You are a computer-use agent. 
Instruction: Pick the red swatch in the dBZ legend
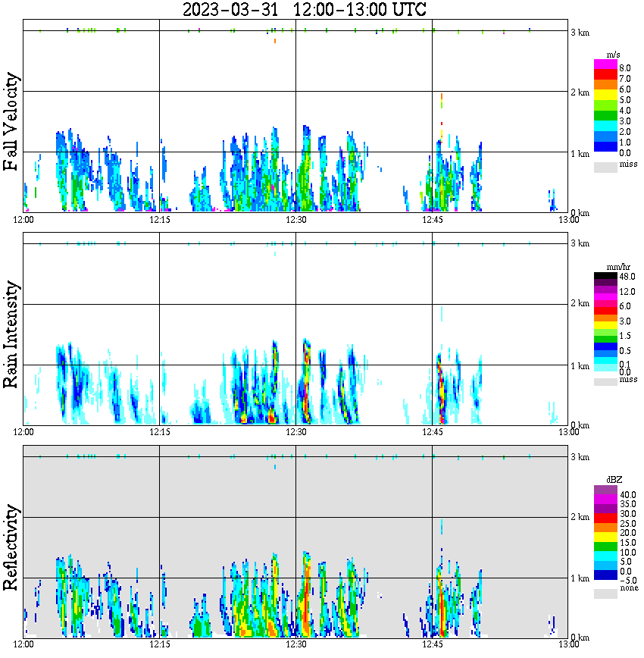pos(605,518)
